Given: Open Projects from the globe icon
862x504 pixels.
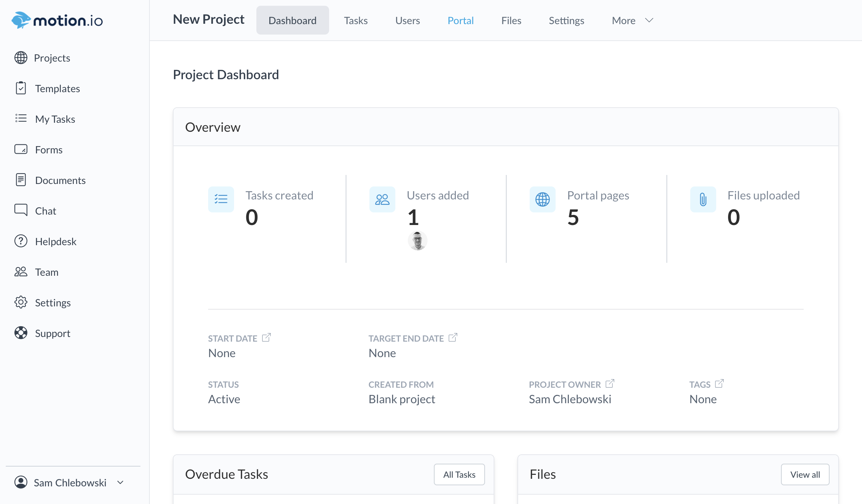Looking at the screenshot, I should [x=21, y=58].
